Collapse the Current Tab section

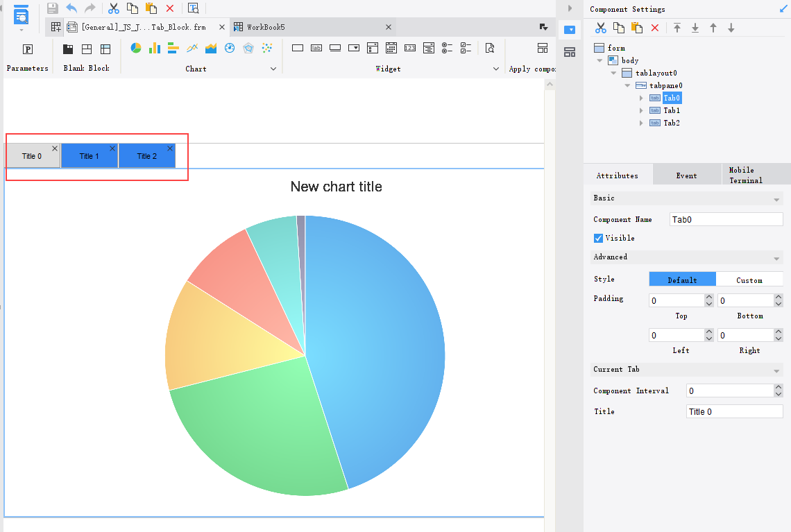(x=776, y=371)
